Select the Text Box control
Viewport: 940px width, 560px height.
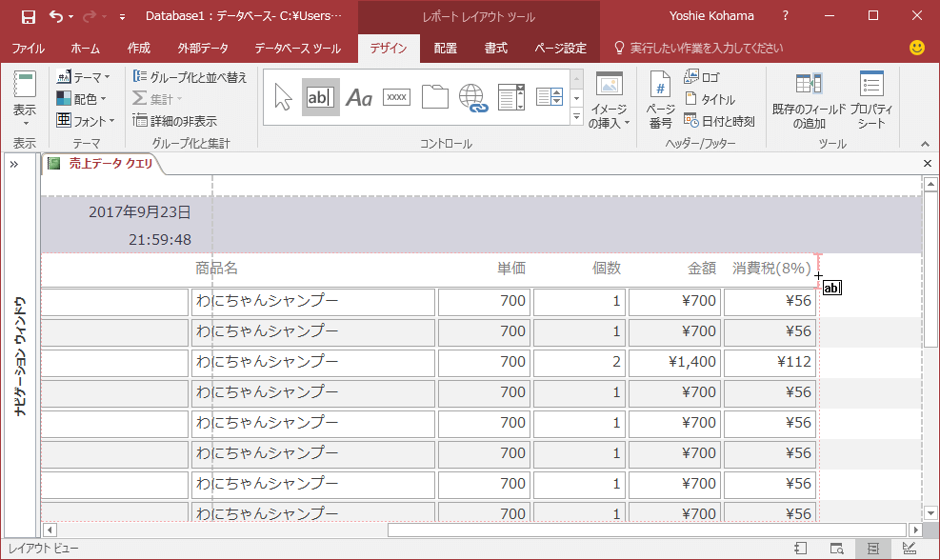(x=321, y=97)
